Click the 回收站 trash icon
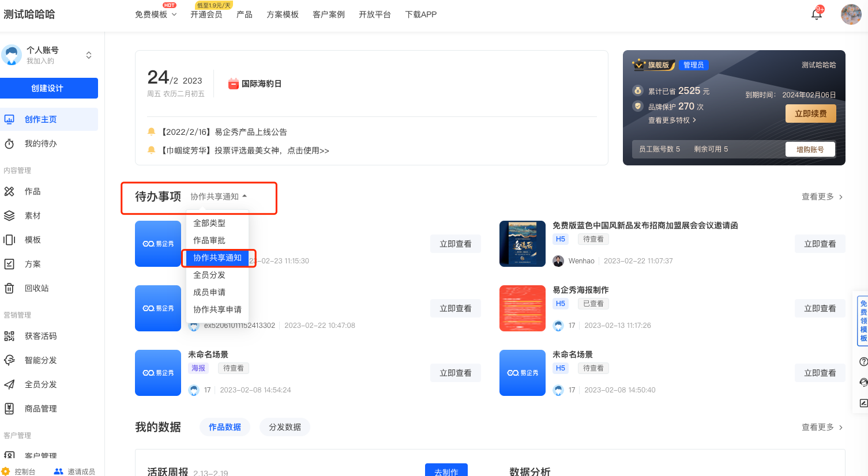The height and width of the screenshot is (476, 868). (x=9, y=288)
